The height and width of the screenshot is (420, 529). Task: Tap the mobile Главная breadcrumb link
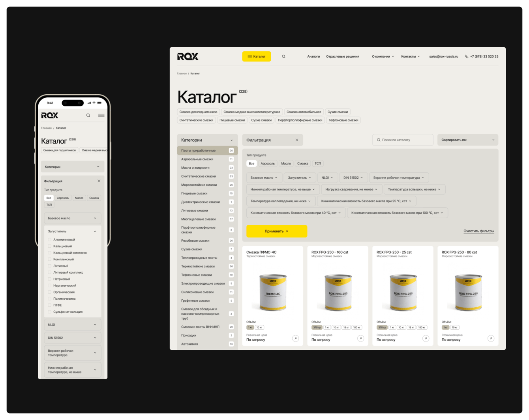[x=46, y=128]
